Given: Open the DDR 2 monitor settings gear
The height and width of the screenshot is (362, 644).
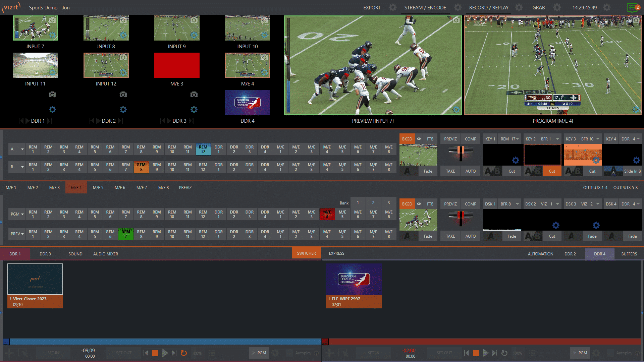Looking at the screenshot, I should click(123, 109).
